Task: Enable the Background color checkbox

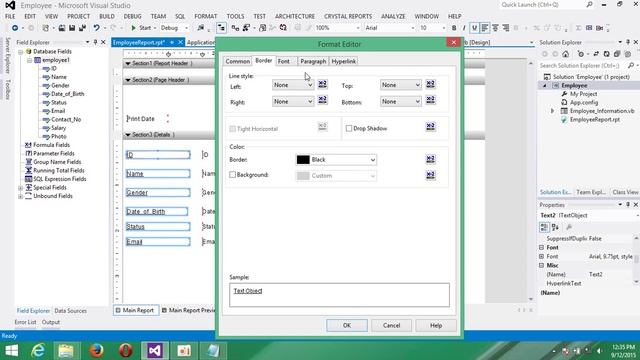Action: pyautogui.click(x=233, y=175)
